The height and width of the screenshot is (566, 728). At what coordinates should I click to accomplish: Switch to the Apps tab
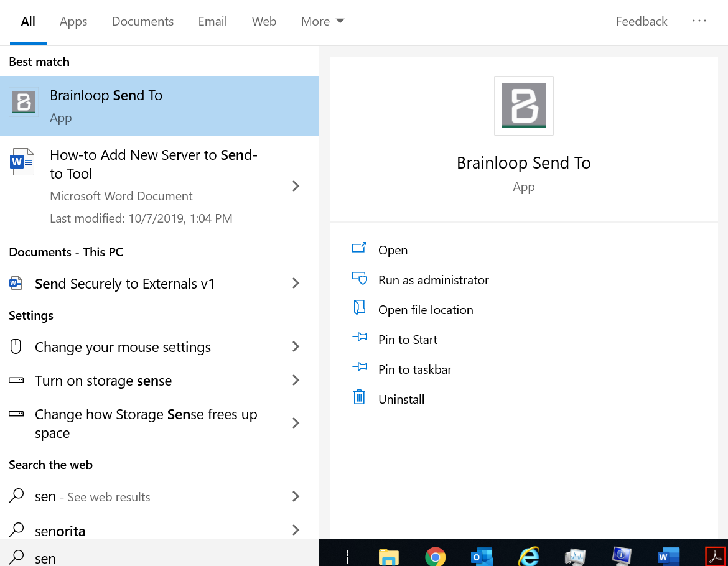tap(73, 21)
